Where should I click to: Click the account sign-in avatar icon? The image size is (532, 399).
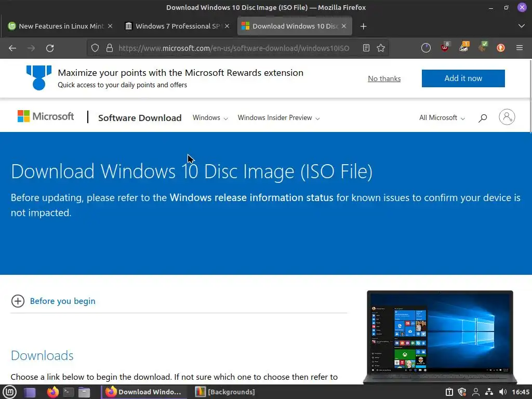coord(507,117)
